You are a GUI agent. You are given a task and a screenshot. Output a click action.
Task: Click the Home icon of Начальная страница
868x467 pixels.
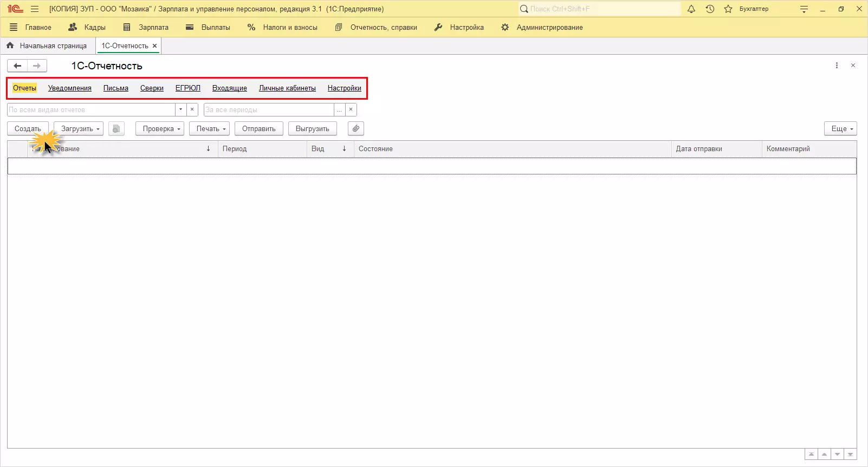point(10,46)
